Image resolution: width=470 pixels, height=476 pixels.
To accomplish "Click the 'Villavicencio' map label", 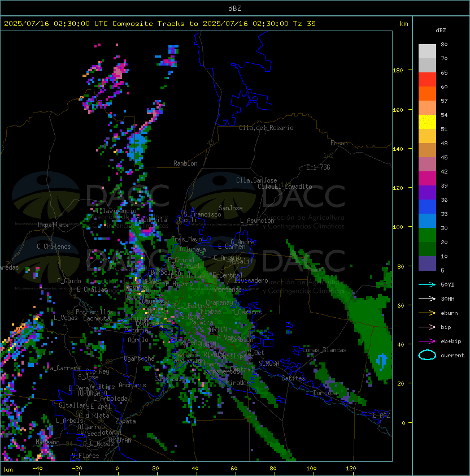I will tap(114, 211).
